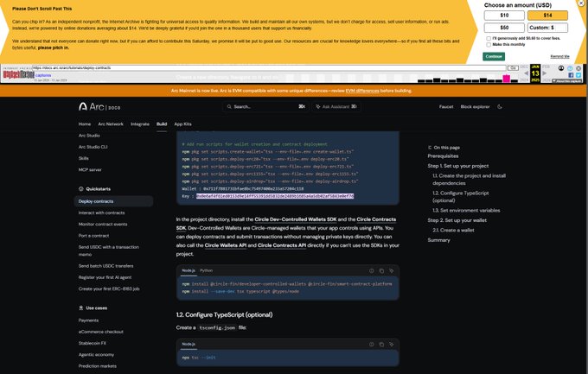Image resolution: width=588 pixels, height=374 pixels.
Task: Jump to Prerequisites in page outline
Action: click(x=443, y=156)
